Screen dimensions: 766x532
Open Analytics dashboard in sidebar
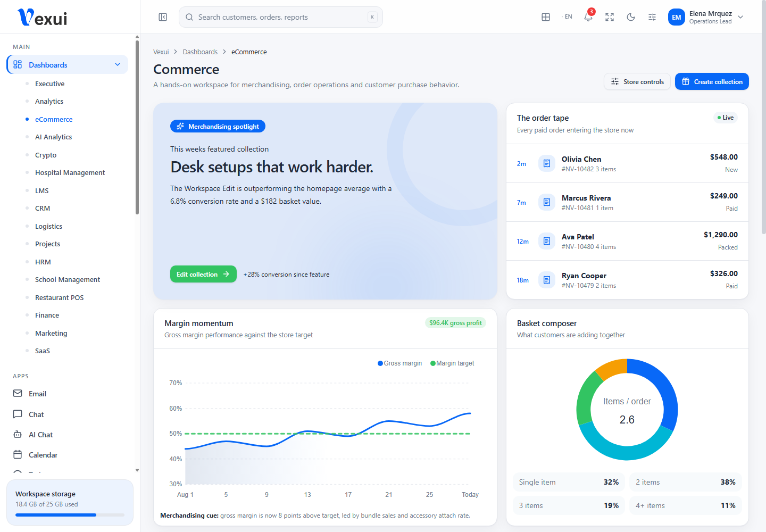click(49, 101)
